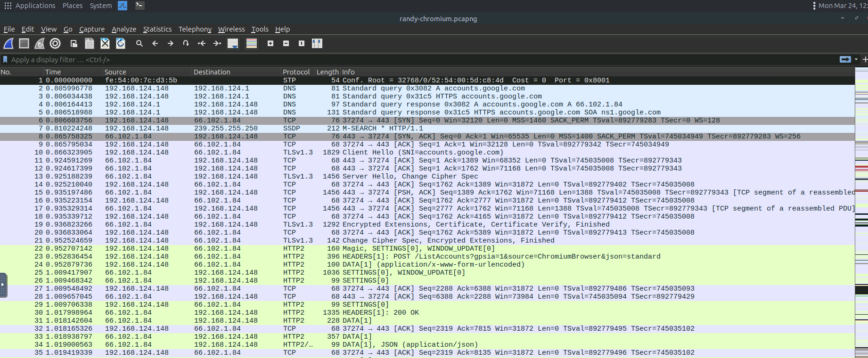The width and height of the screenshot is (868, 358).
Task: Go to specified packet icon
Action: pyautogui.click(x=186, y=43)
